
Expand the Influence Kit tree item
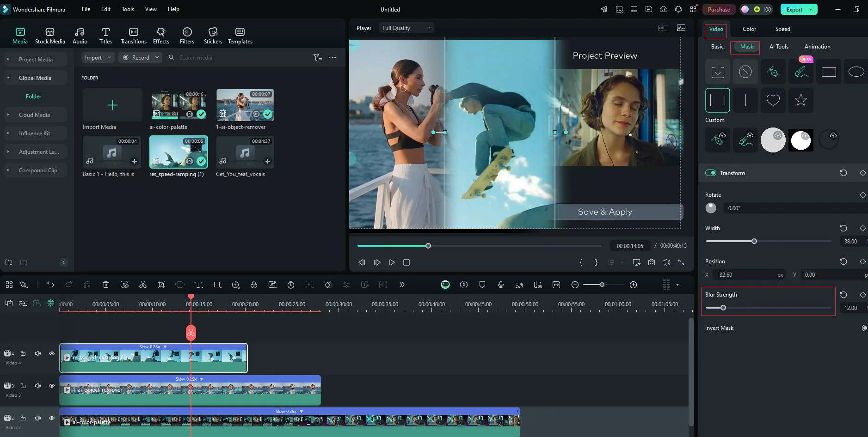pos(8,134)
